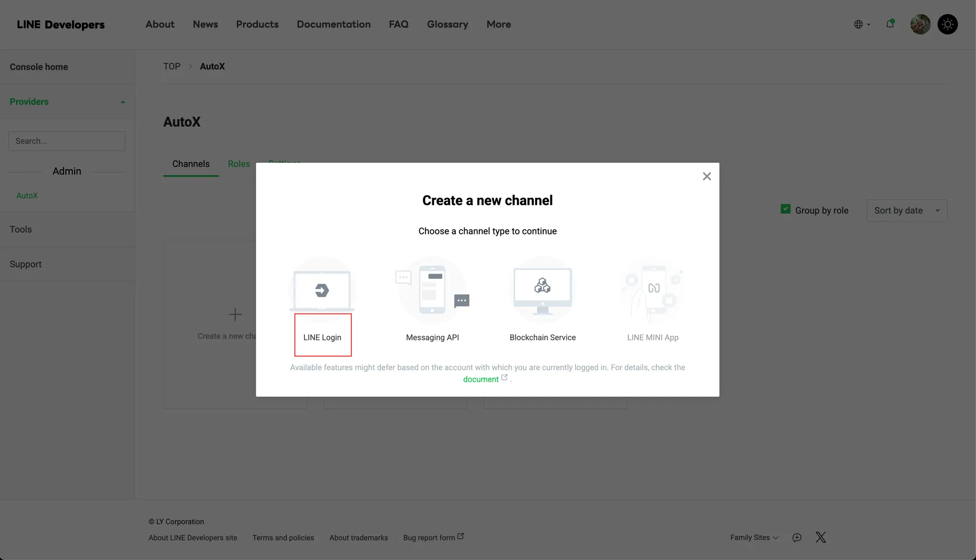Viewport: 976px width, 560px height.
Task: Focus the provider Search field
Action: tap(67, 141)
